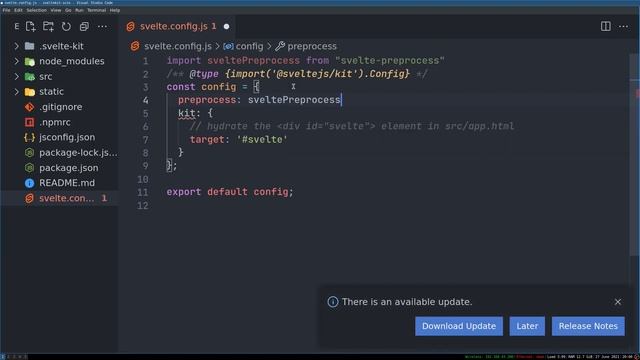The image size is (640, 360).
Task: Click unsaved dot on svelte.config.js tab
Action: click(226, 27)
